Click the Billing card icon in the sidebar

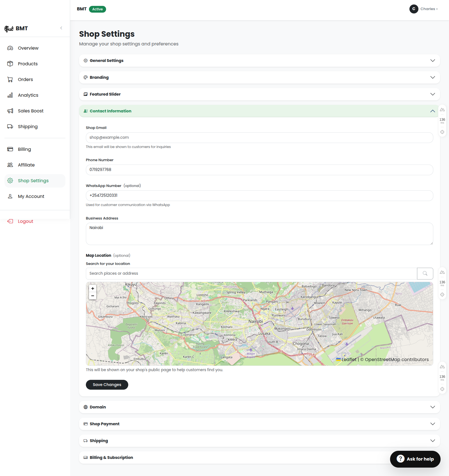pyautogui.click(x=10, y=149)
